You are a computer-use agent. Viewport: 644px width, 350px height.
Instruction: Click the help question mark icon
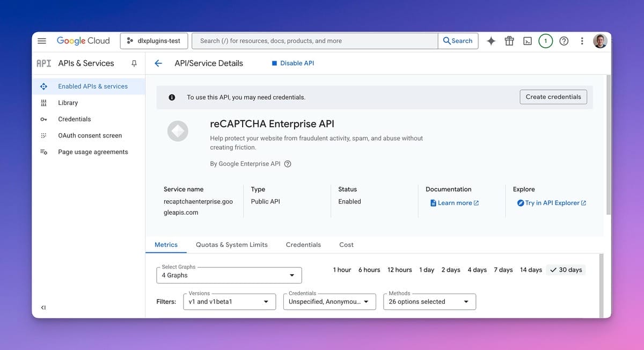tap(563, 40)
